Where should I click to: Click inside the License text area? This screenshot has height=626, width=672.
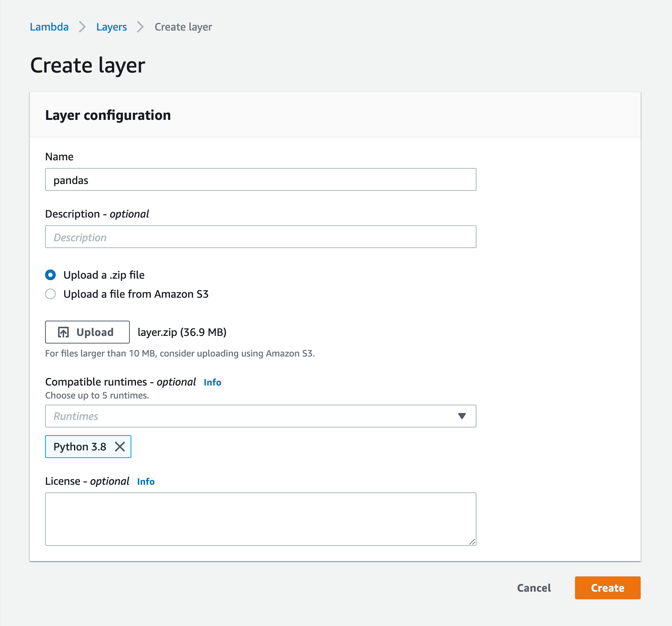(x=261, y=519)
